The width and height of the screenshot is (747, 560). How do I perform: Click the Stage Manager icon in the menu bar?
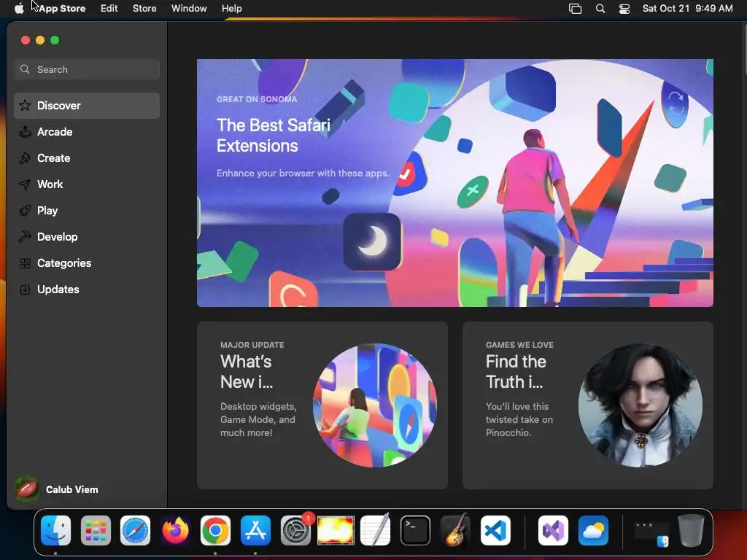[576, 9]
